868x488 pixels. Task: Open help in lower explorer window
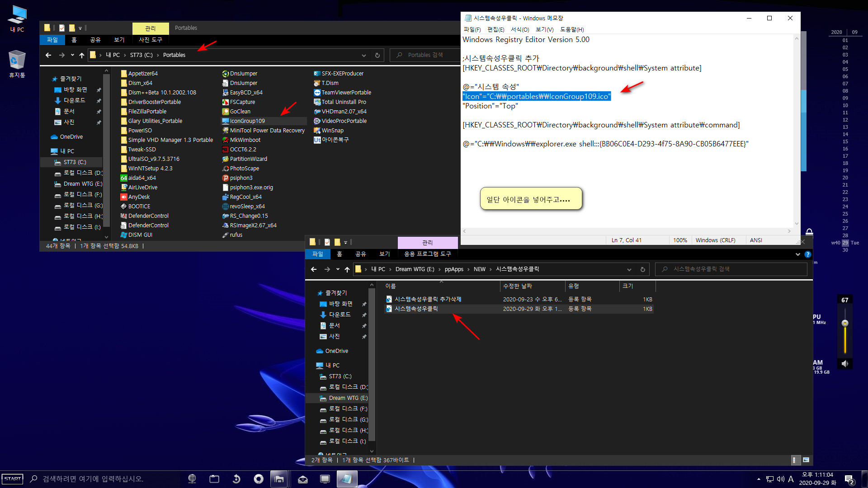(808, 254)
